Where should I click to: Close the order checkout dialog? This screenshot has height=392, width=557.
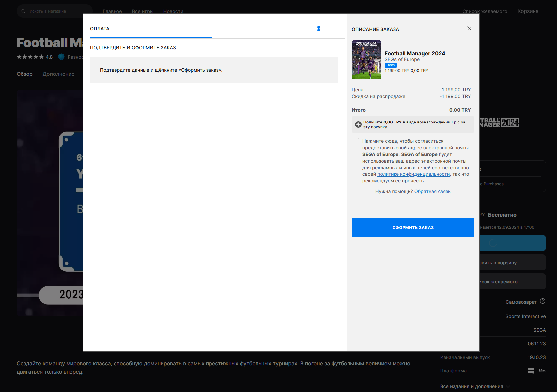(469, 28)
